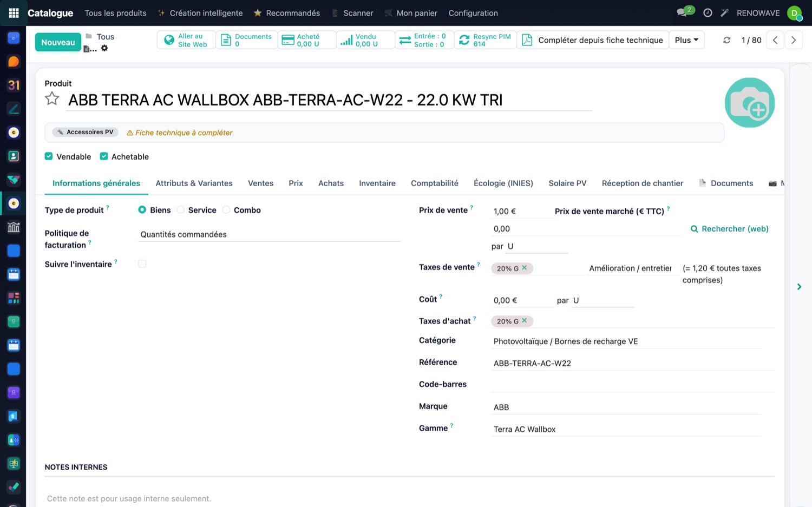Select the Biens product type
This screenshot has height=507, width=812.
[x=142, y=210]
